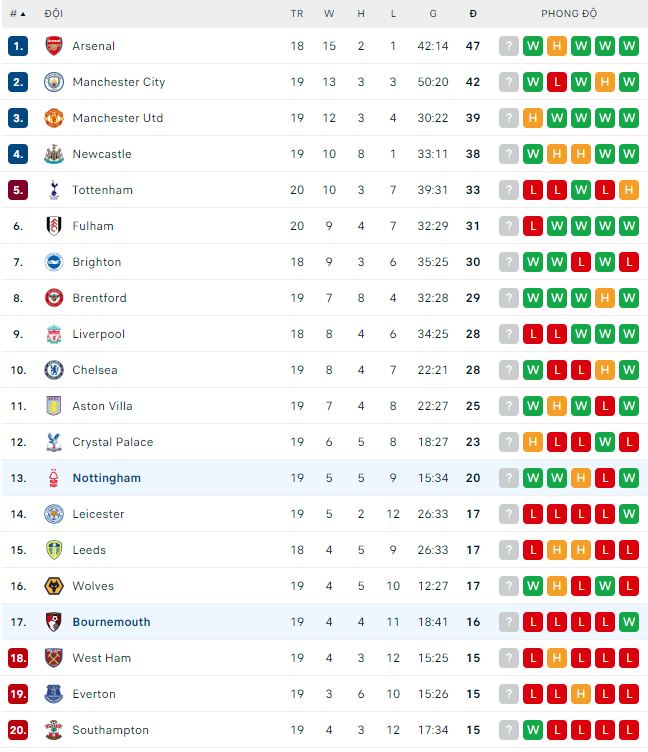Sort standings by the TR matches column
Screen dimensions: 648x752
pyautogui.click(x=297, y=14)
